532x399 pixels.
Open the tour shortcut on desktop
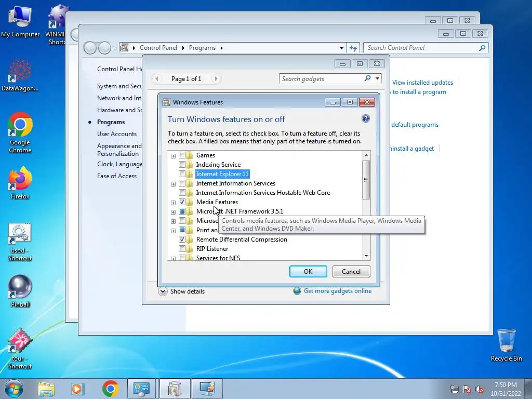pos(20,349)
